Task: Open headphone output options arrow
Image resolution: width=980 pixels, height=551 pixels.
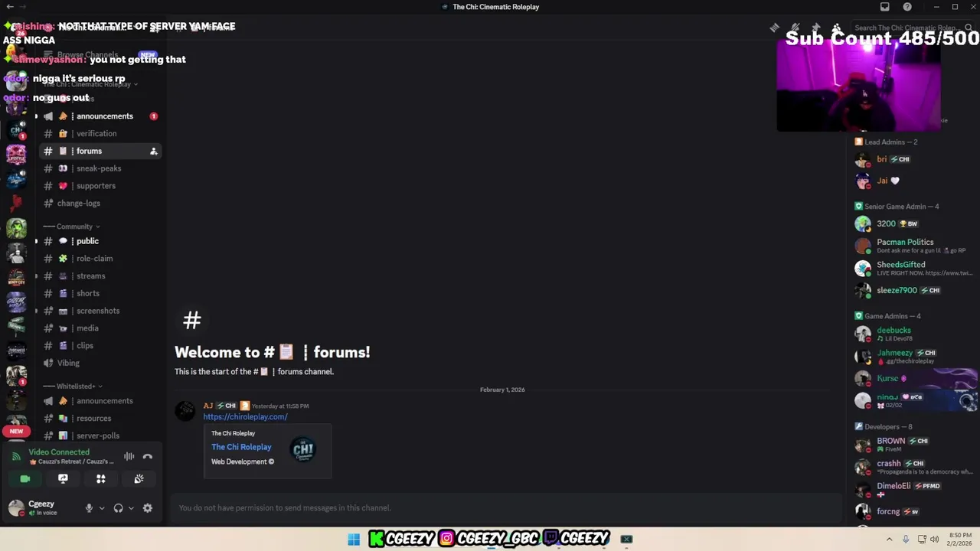Action: point(131,508)
